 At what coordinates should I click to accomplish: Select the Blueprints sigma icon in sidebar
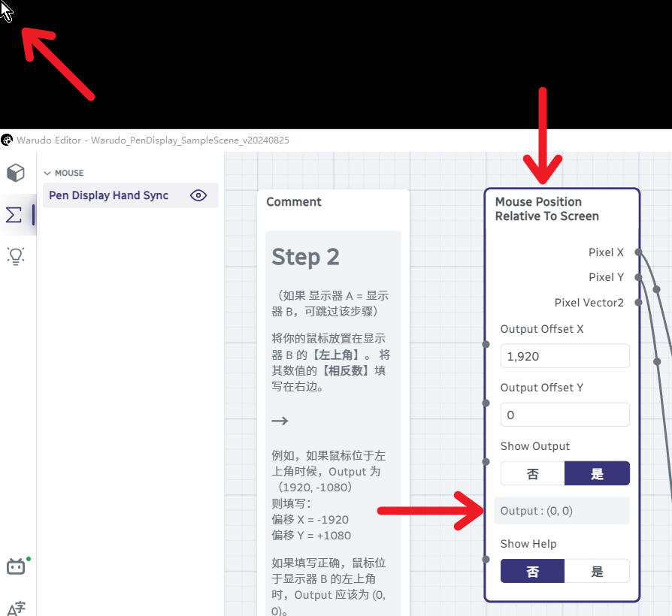click(14, 215)
